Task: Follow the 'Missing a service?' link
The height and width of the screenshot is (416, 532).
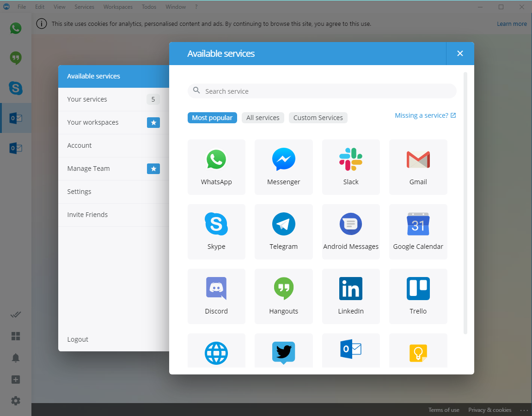Action: click(x=425, y=115)
